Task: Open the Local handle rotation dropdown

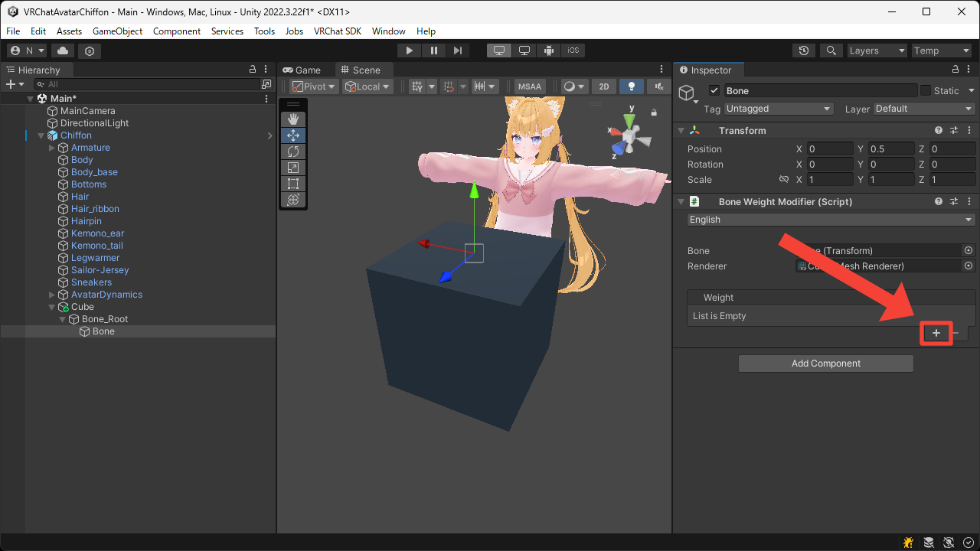Action: coord(367,86)
